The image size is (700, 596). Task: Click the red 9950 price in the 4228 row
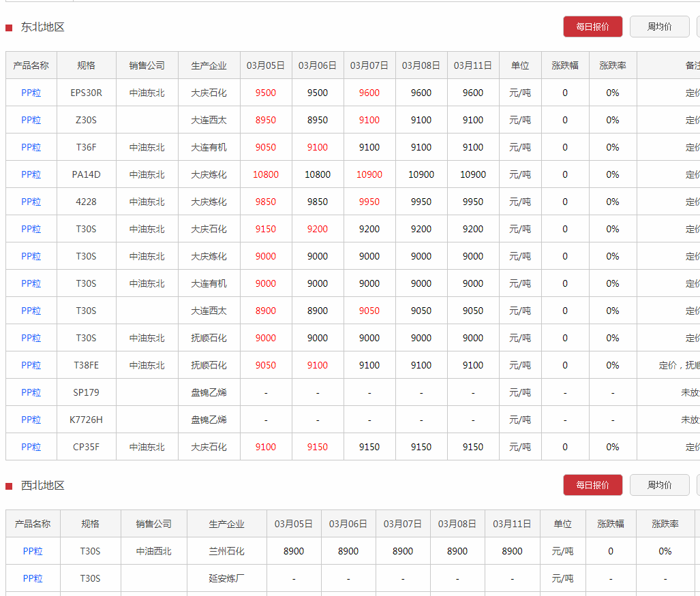click(369, 202)
